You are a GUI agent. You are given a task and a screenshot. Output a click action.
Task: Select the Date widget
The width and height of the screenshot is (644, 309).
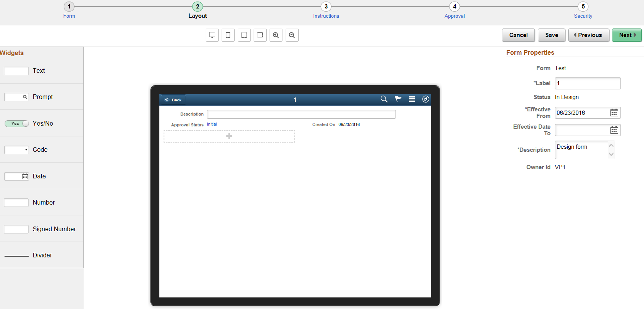[x=42, y=176]
